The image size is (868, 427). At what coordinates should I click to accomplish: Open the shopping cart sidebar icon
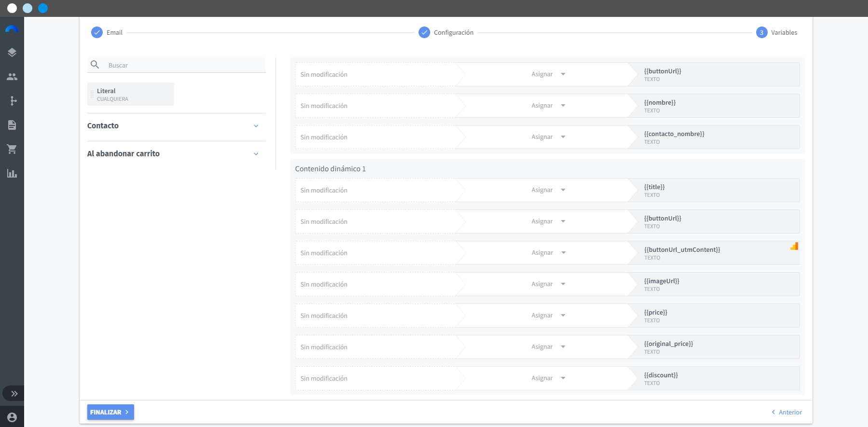click(x=12, y=149)
